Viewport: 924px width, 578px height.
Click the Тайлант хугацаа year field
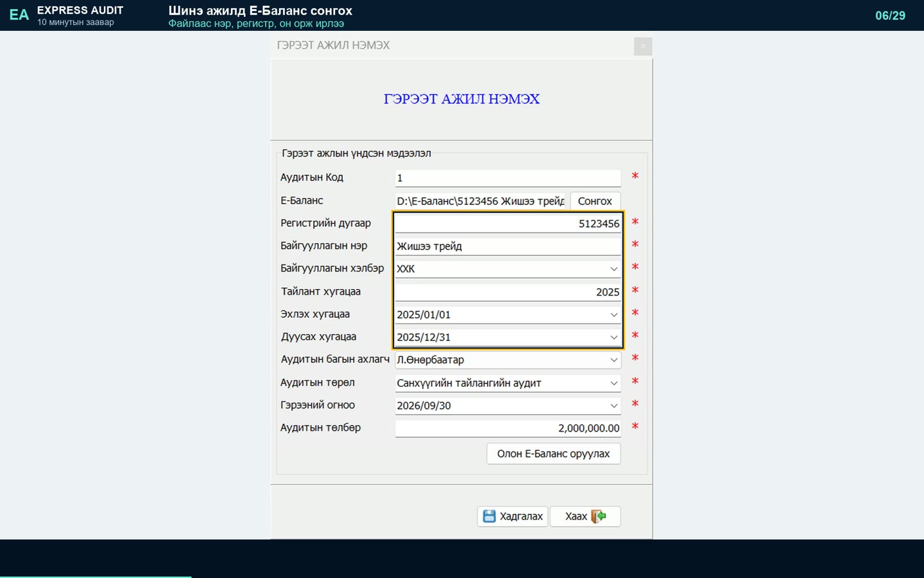(508, 292)
